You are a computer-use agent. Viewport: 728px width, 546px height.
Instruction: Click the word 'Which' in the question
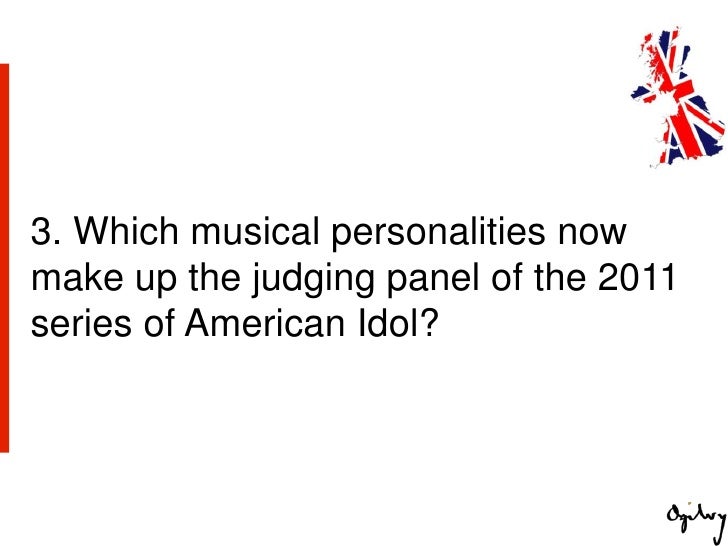pyautogui.click(x=126, y=230)
